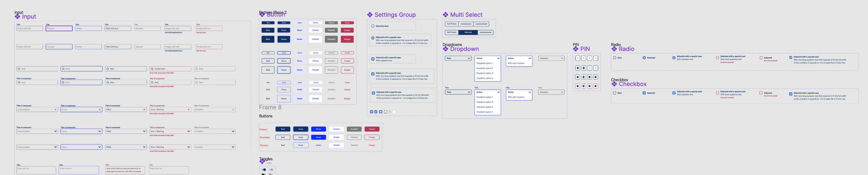Click the plus icon in the Filled field

[x=144, y=110]
